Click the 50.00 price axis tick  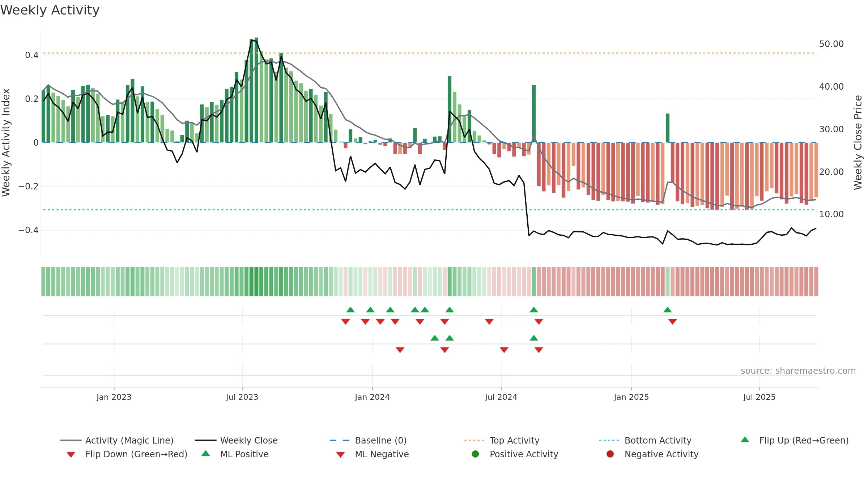[x=831, y=44]
